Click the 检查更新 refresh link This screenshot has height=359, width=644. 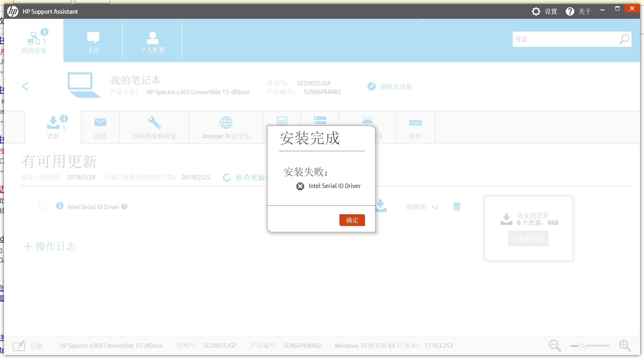[245, 177]
